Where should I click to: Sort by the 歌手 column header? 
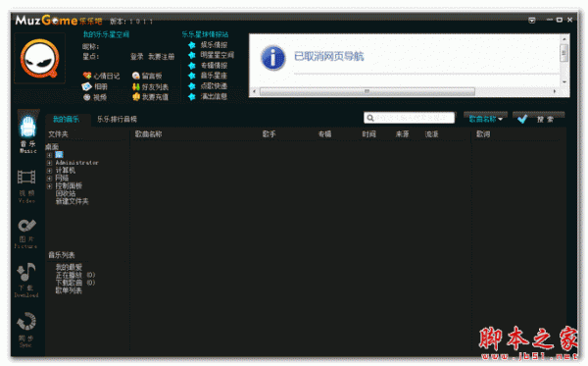[x=269, y=134]
